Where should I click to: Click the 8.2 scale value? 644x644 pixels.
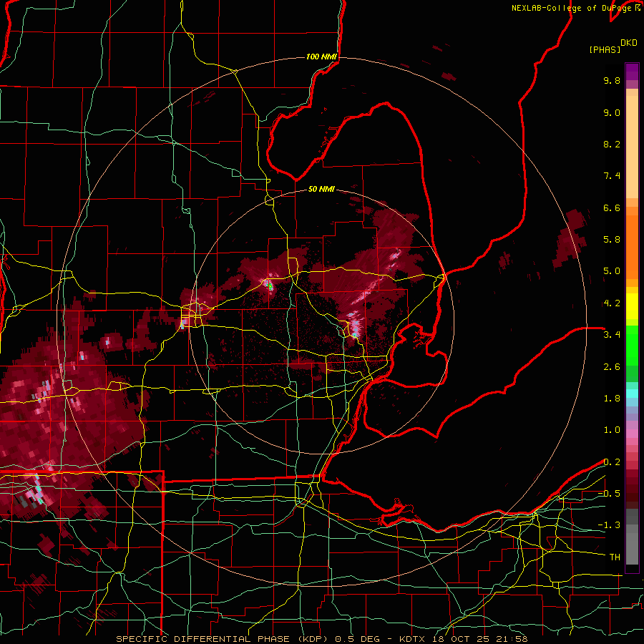point(612,144)
